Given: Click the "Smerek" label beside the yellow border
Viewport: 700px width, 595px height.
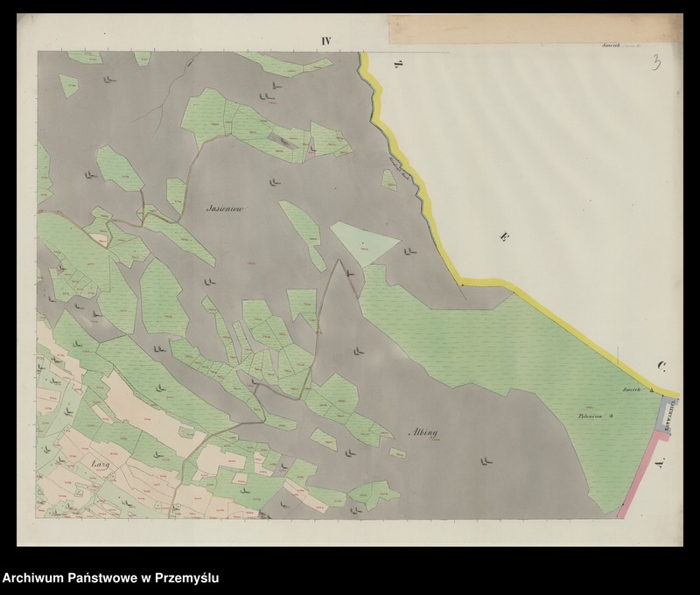Looking at the screenshot, I should [x=632, y=389].
